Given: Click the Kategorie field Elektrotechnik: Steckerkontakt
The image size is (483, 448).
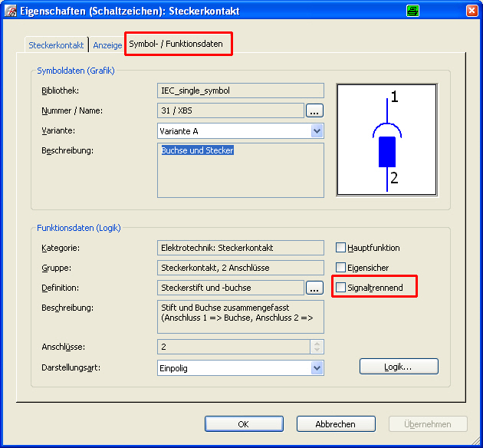Looking at the screenshot, I should [241, 248].
